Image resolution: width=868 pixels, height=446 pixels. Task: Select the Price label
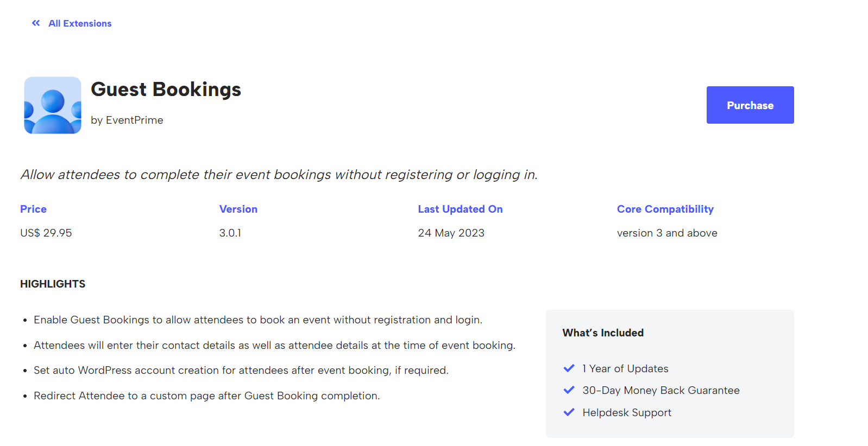pyautogui.click(x=33, y=209)
